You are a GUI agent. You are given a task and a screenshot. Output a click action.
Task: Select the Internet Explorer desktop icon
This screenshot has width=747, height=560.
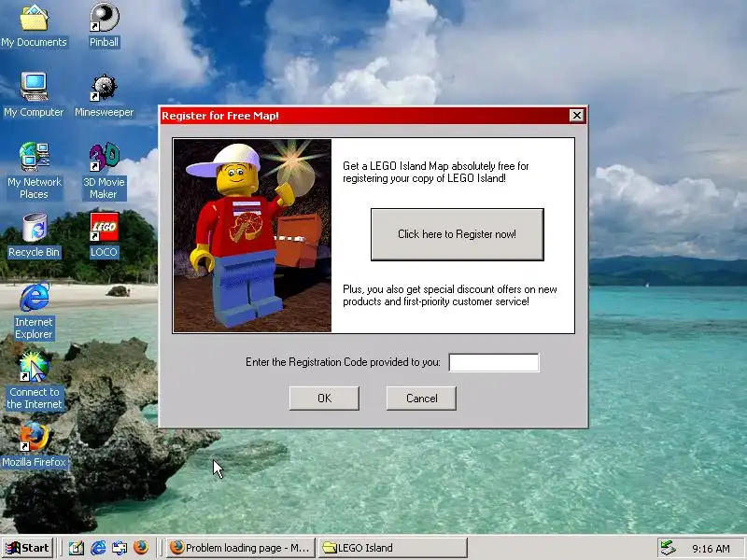[34, 311]
